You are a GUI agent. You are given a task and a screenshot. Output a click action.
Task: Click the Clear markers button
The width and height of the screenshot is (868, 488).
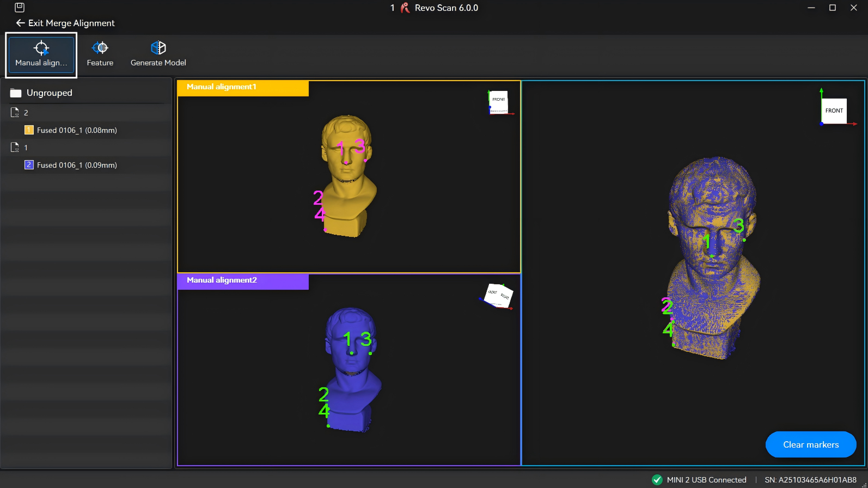click(x=810, y=444)
